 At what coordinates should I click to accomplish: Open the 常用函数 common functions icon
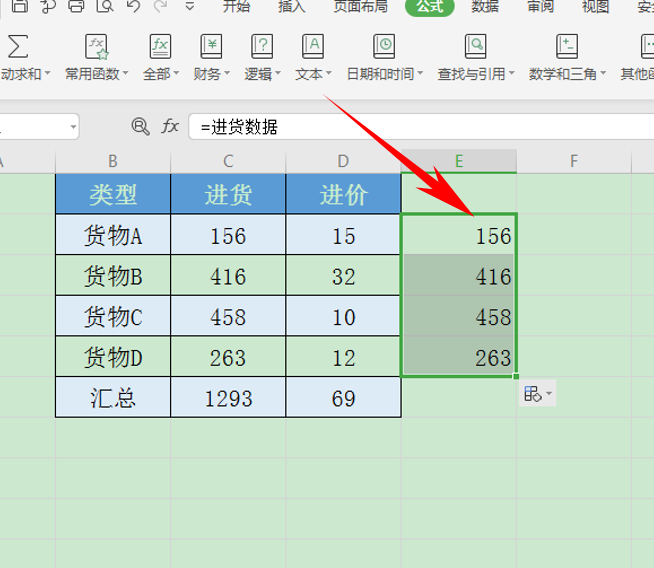pyautogui.click(x=96, y=46)
